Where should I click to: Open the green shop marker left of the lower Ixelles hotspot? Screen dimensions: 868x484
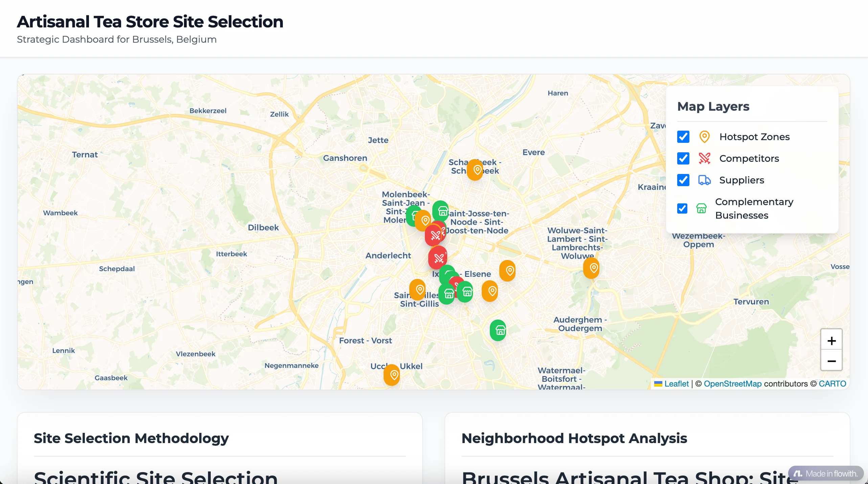coord(465,291)
